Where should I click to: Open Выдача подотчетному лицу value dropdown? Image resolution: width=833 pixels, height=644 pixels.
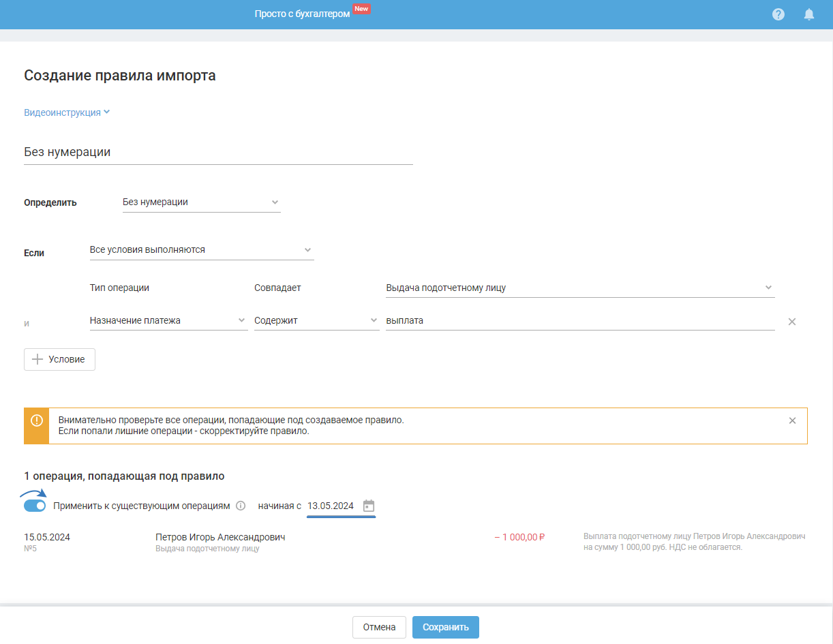[x=579, y=288]
